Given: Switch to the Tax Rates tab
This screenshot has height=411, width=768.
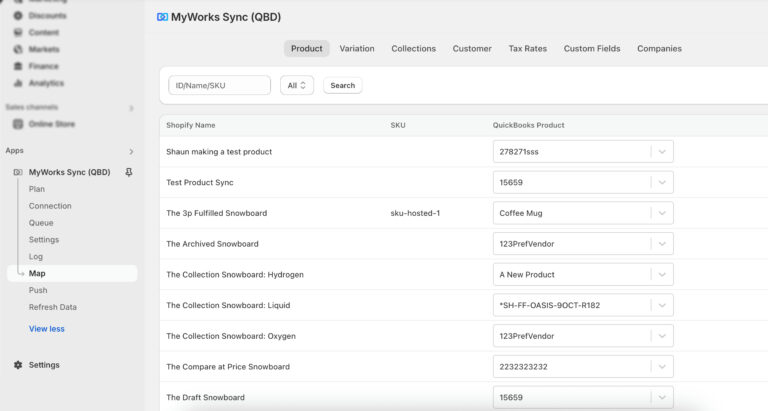Looking at the screenshot, I should (x=528, y=48).
